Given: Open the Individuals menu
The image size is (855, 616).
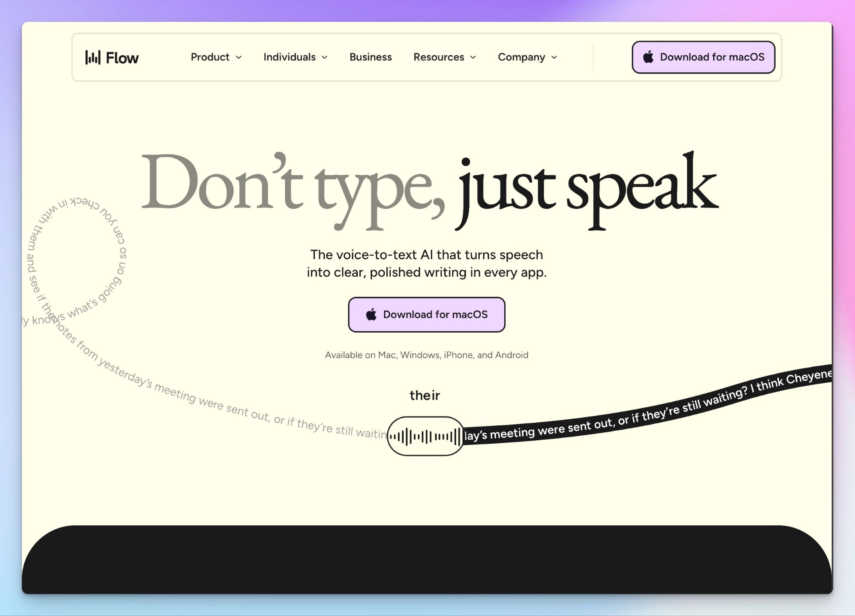Looking at the screenshot, I should point(295,57).
